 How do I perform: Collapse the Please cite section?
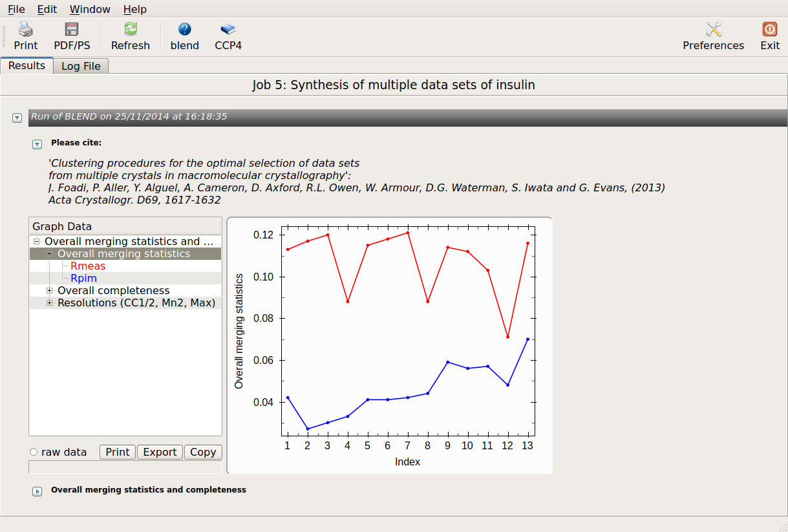coord(37,144)
